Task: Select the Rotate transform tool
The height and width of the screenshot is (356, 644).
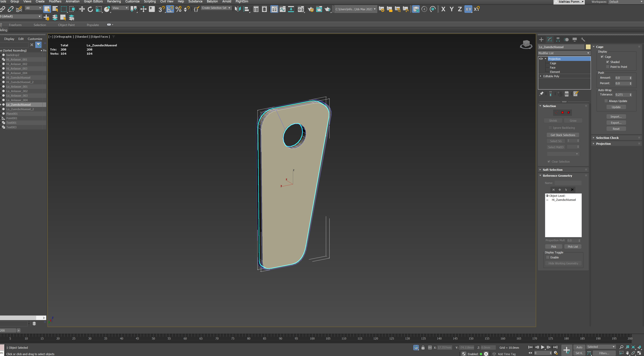Action: tap(90, 9)
